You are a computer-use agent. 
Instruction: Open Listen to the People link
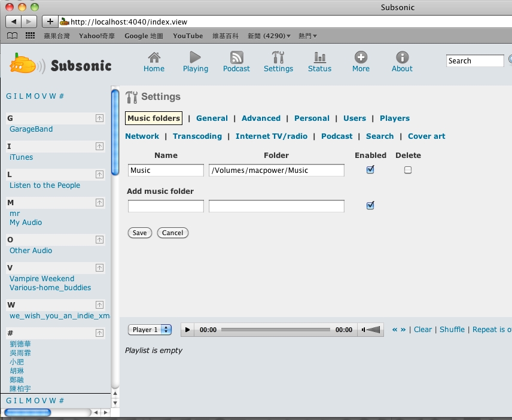45,185
